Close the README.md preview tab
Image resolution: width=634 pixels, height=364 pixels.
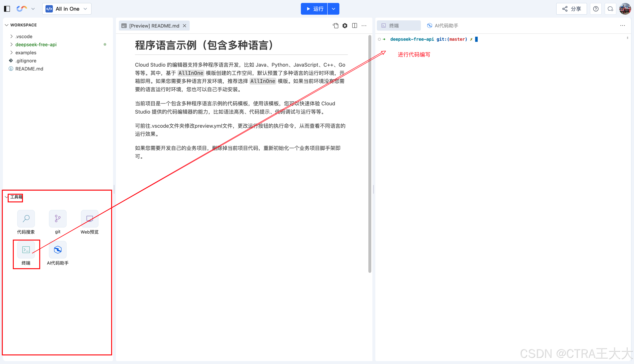point(185,26)
